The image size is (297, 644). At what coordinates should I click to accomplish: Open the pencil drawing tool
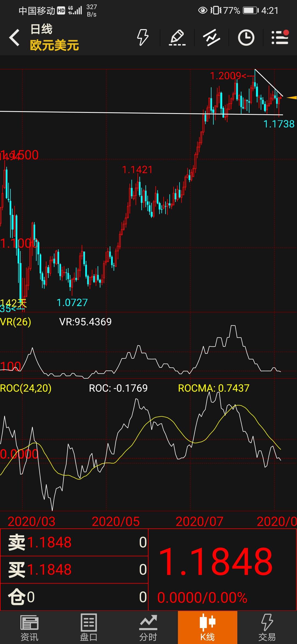(x=177, y=37)
